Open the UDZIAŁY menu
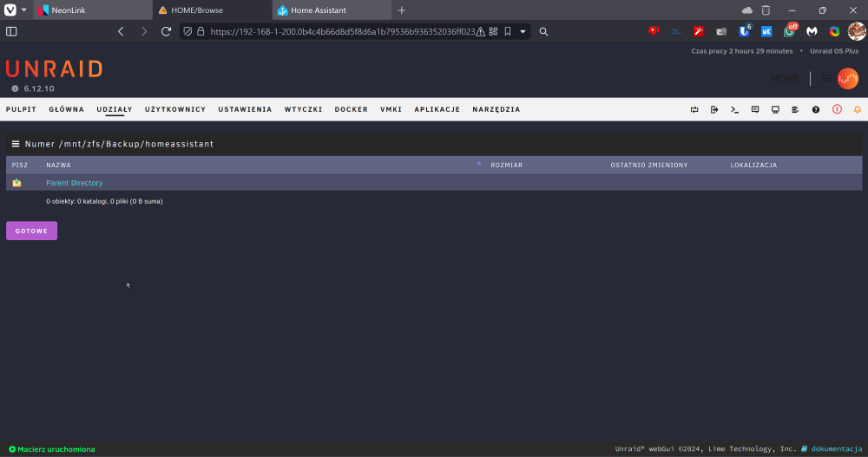The height and width of the screenshot is (457, 868). [x=115, y=109]
